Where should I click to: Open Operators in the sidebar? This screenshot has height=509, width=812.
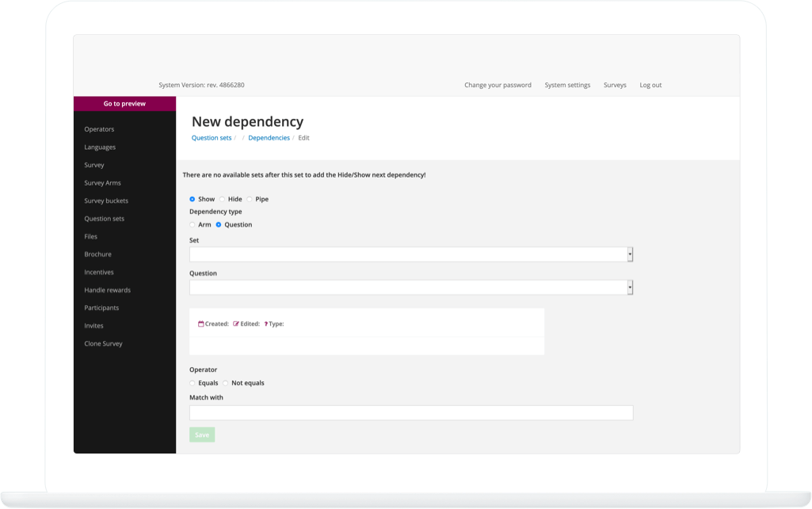100,129
